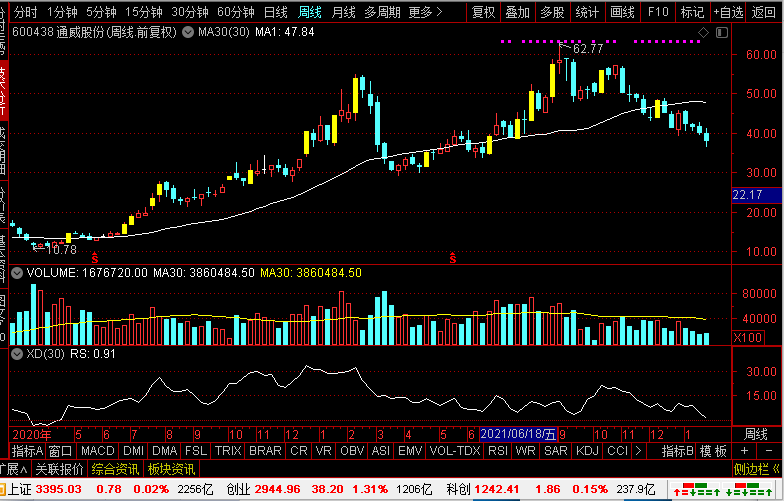This screenshot has height=501, width=784.
Task: Click the plus zoom-in icon bottom right
Action: 743,451
